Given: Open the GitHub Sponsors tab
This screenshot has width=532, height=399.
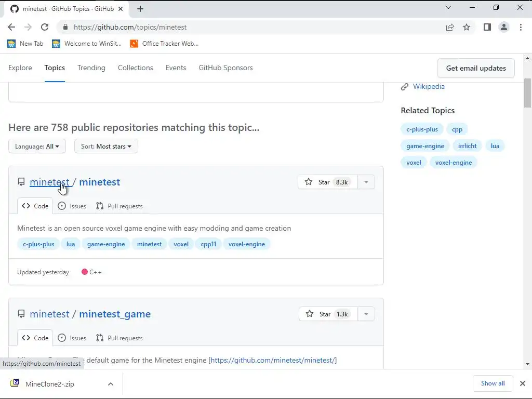Looking at the screenshot, I should tap(225, 68).
